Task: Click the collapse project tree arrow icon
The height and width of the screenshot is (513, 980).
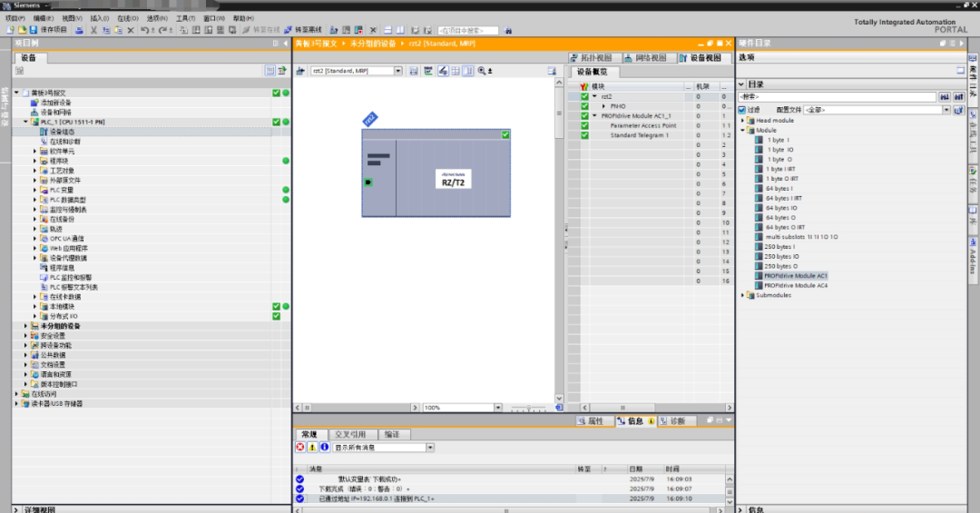Action: [x=286, y=44]
